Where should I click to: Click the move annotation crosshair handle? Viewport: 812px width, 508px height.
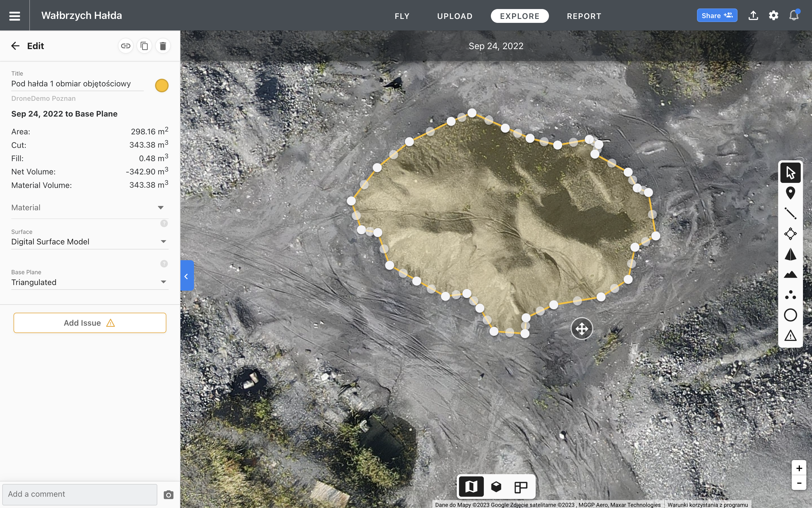pos(581,329)
